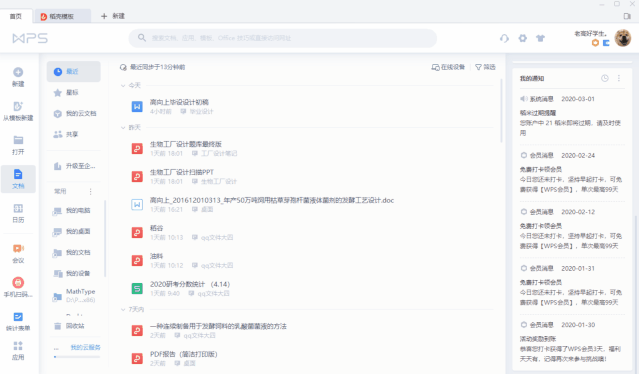Open the settings gear icon in header
The image size is (639, 374).
(x=522, y=38)
